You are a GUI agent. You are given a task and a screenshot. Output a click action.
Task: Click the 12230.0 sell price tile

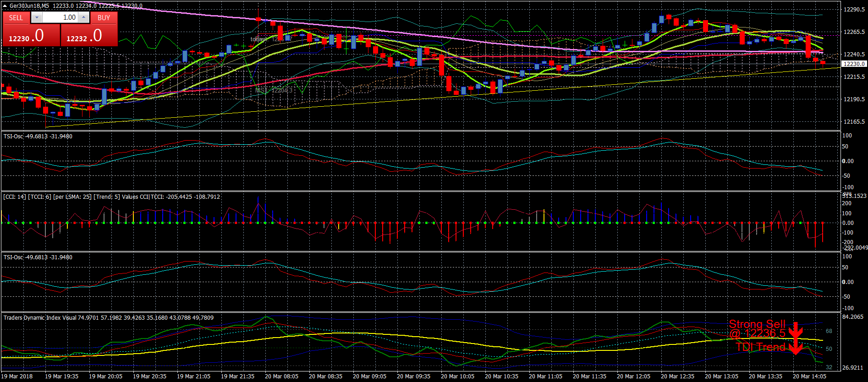(31, 35)
